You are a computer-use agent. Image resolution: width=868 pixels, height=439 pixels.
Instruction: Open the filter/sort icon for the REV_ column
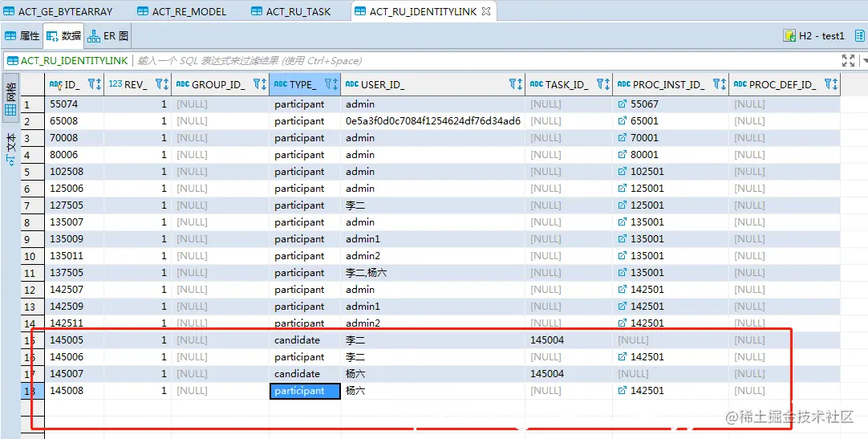(x=161, y=84)
